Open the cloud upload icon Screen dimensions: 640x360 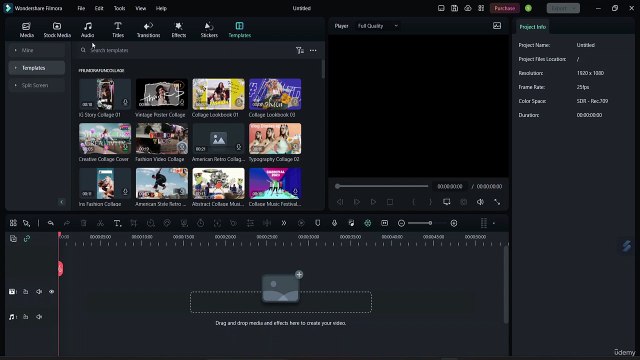point(468,8)
